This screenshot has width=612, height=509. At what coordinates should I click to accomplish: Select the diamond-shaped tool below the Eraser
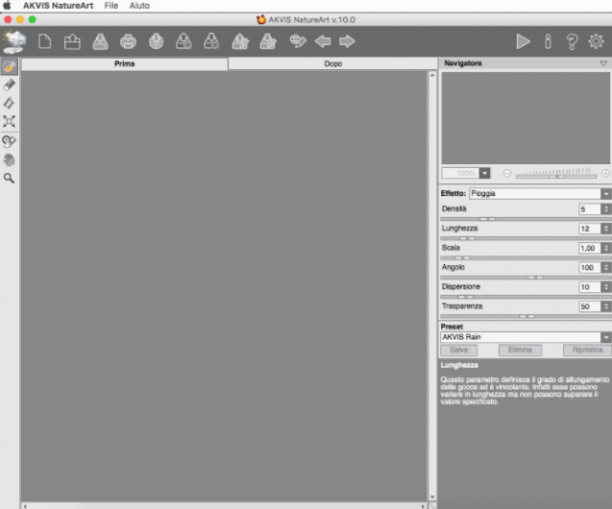pyautogui.click(x=9, y=103)
